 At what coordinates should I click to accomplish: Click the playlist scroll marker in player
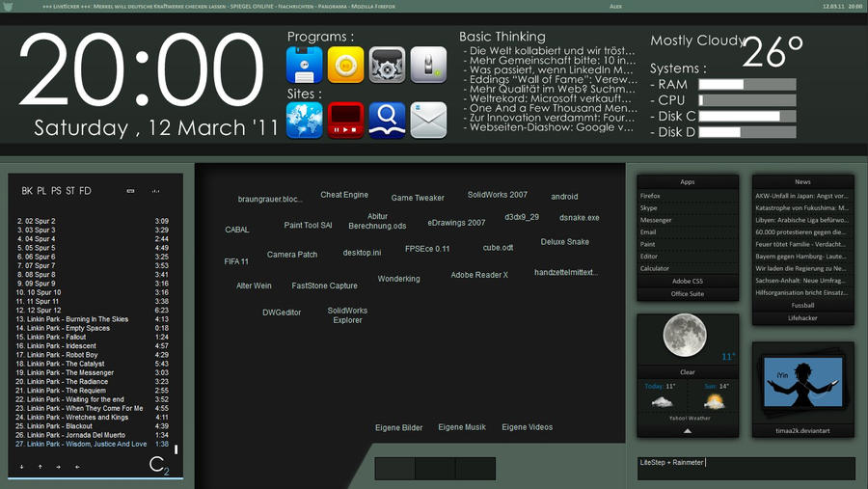click(176, 449)
